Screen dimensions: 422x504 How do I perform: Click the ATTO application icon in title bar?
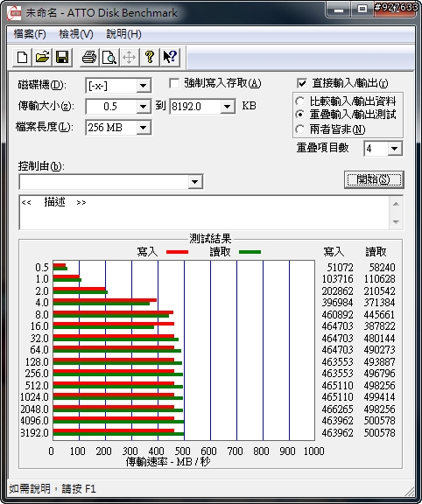(14, 13)
